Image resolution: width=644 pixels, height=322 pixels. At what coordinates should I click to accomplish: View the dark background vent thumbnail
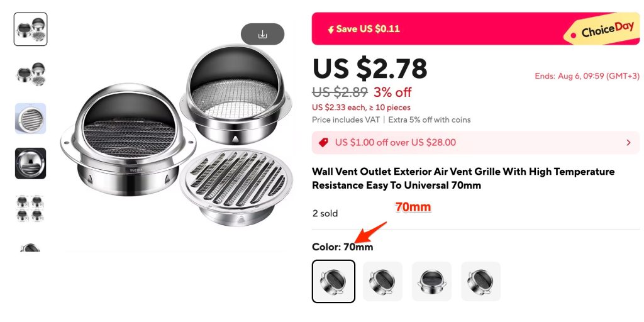[x=30, y=164]
